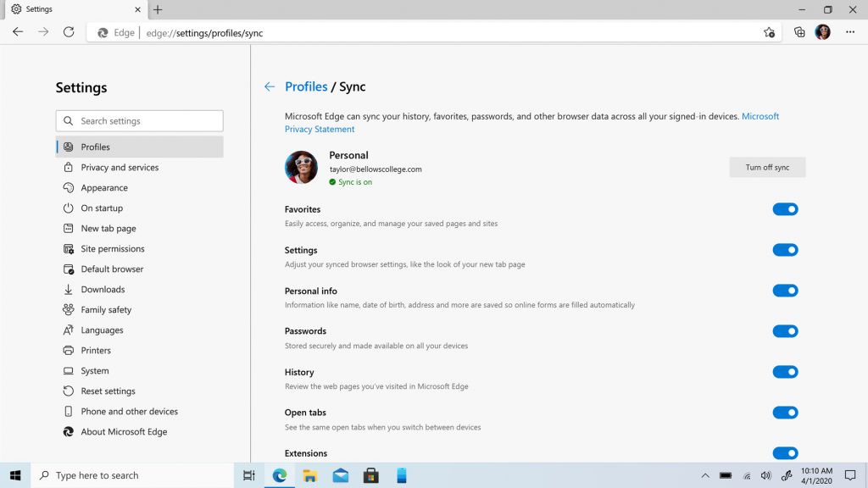Go to Site permissions section
Viewport: 868px width, 488px height.
113,249
